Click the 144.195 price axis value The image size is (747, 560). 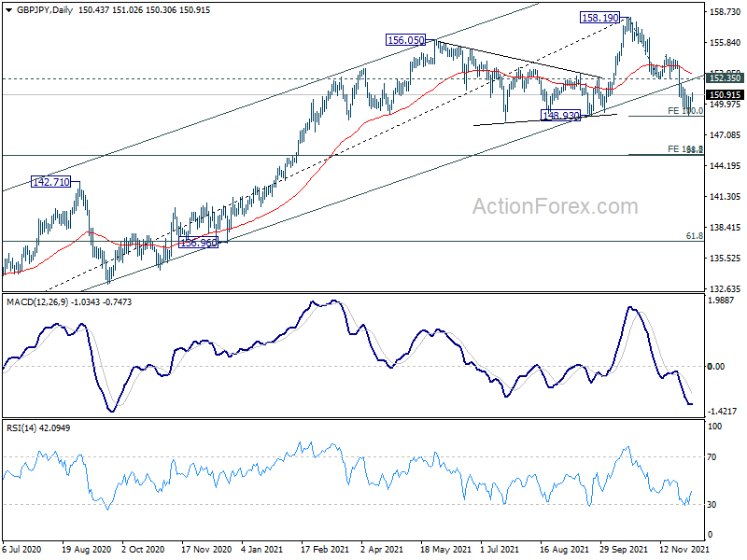click(726, 166)
